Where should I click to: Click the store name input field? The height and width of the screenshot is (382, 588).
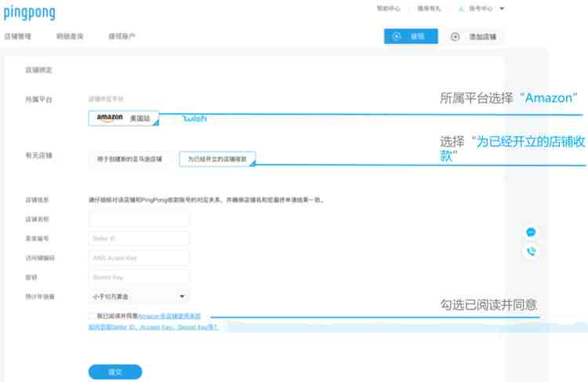click(139, 219)
